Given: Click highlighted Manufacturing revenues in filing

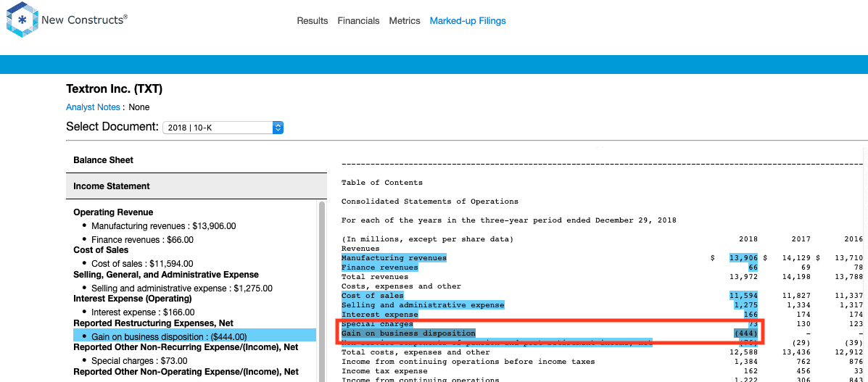Looking at the screenshot, I should point(394,258).
